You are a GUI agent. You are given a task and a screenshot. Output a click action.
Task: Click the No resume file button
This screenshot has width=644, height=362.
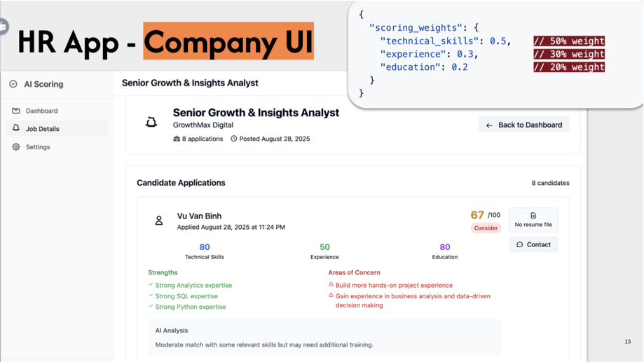click(533, 220)
